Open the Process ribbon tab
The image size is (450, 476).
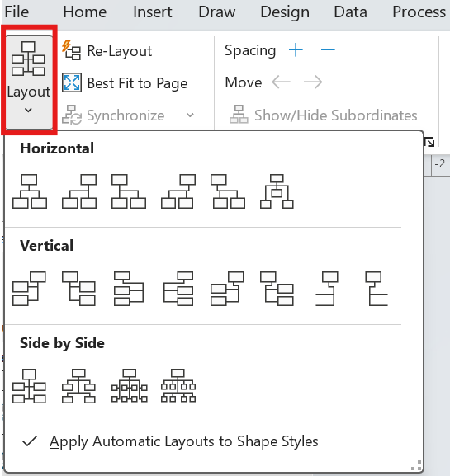(x=419, y=12)
